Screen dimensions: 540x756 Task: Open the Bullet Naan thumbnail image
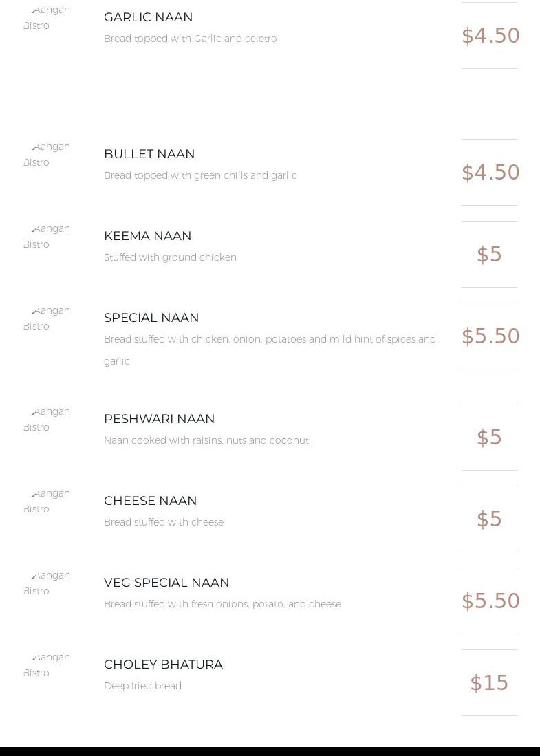click(47, 155)
